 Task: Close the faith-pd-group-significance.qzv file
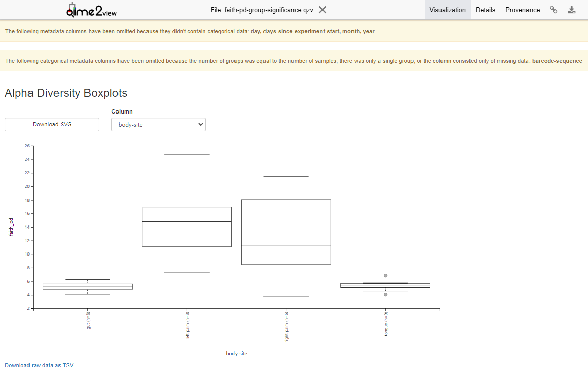point(322,10)
